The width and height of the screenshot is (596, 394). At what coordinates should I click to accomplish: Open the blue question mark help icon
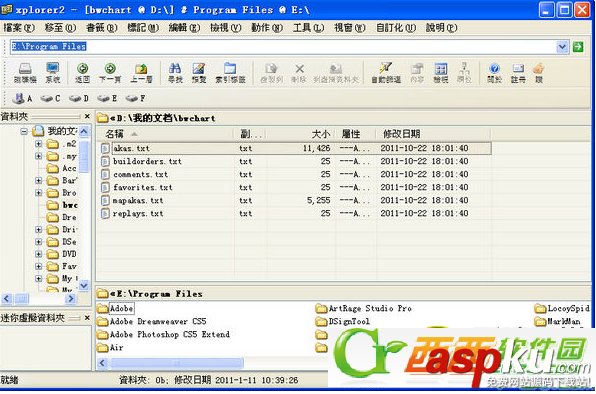[495, 73]
